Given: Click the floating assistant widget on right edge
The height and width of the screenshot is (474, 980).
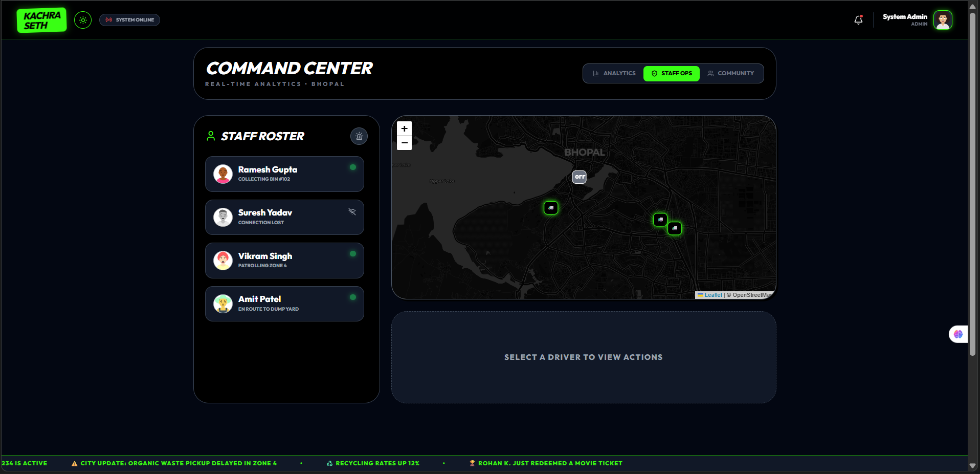Looking at the screenshot, I should (958, 334).
